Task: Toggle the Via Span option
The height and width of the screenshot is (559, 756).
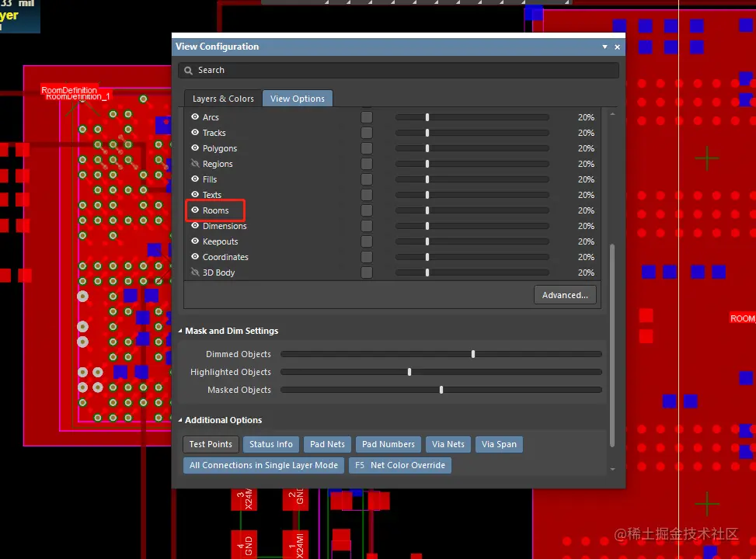Action: point(499,444)
